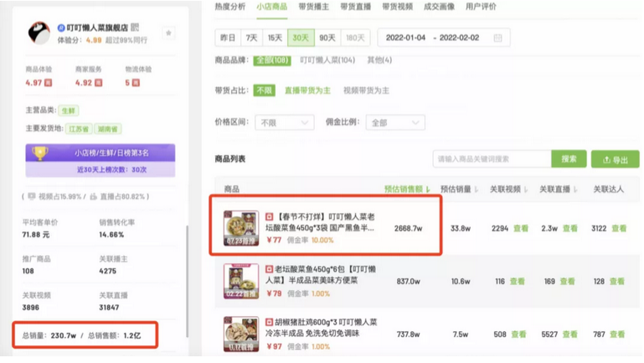
Task: Filter brand by 叮叮懒人菜(104)
Action: (327, 60)
